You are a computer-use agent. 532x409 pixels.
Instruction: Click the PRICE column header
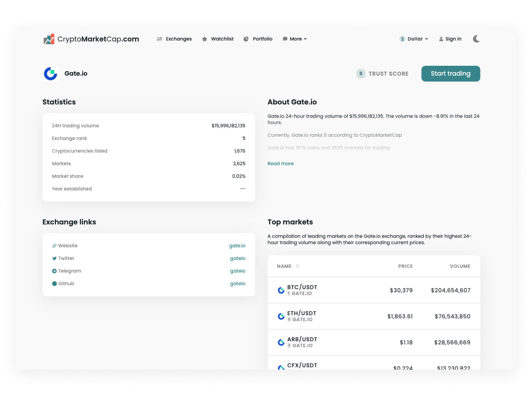click(x=405, y=266)
